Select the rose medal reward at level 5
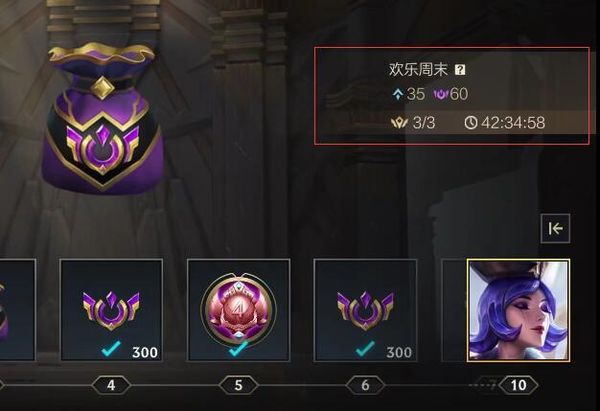 pos(238,310)
